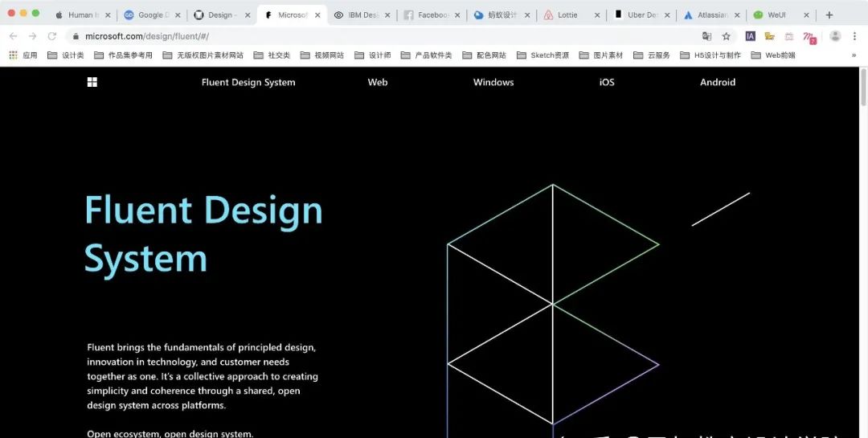Open the Fluent Design System nav link
This screenshot has height=438, width=868.
click(x=248, y=83)
